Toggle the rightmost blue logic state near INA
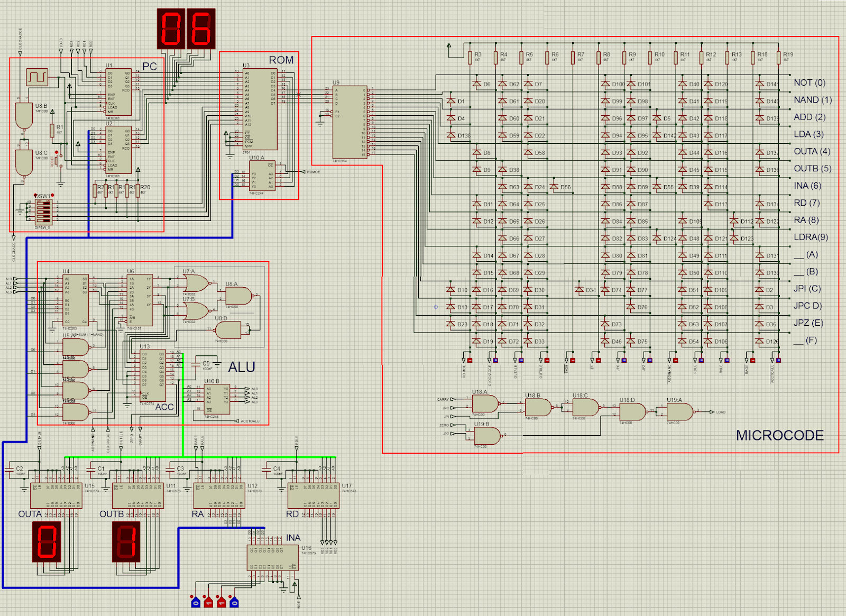Viewport: 846px width, 616px height. (234, 602)
